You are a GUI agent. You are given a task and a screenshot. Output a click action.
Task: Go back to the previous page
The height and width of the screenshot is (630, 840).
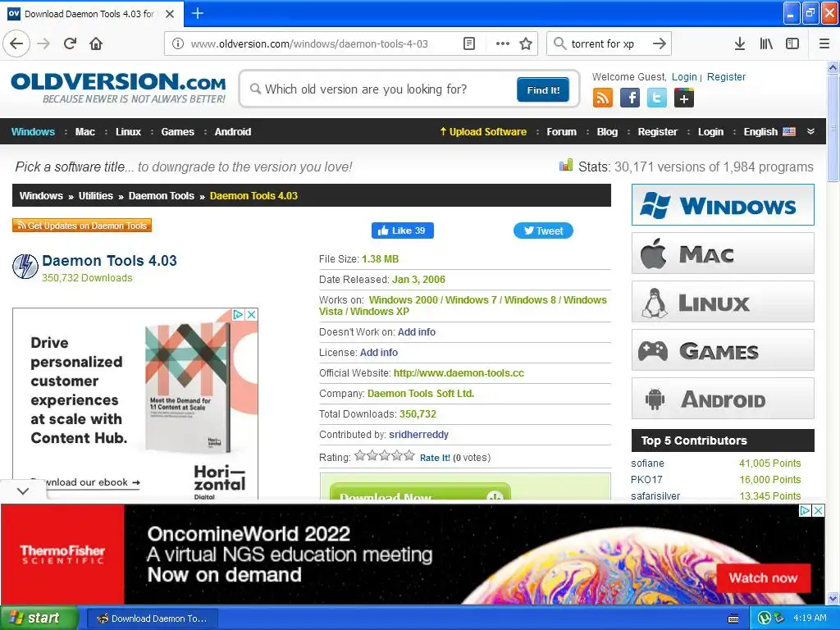pos(16,44)
